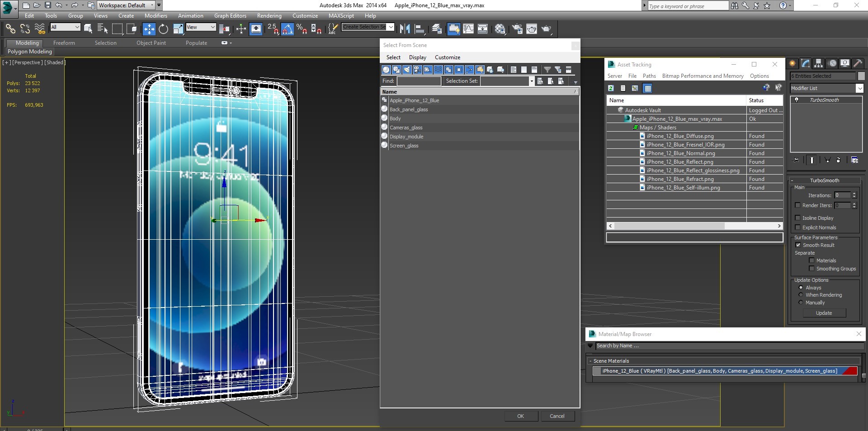Open the Workspace Default dropdown
The width and height of the screenshot is (868, 431).
click(126, 5)
